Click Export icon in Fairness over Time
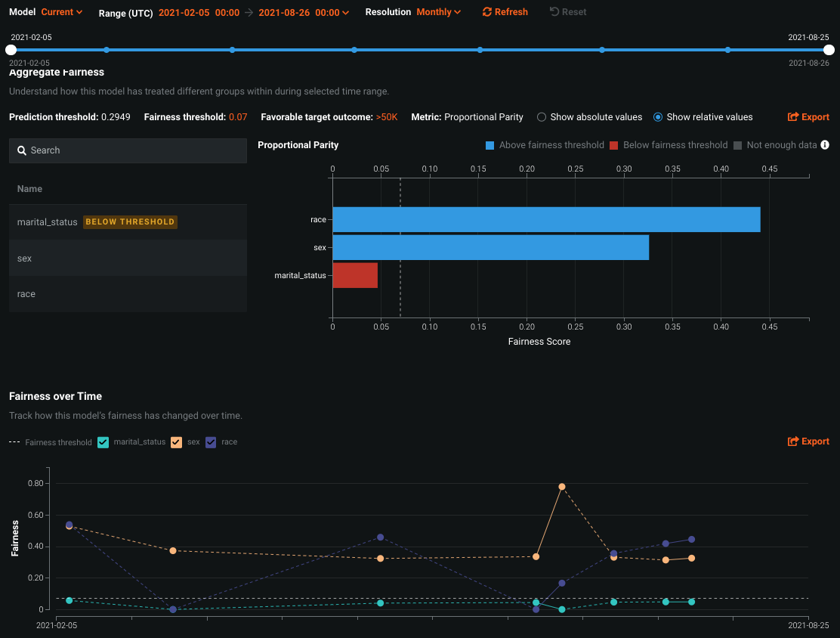840x638 pixels. (x=793, y=441)
